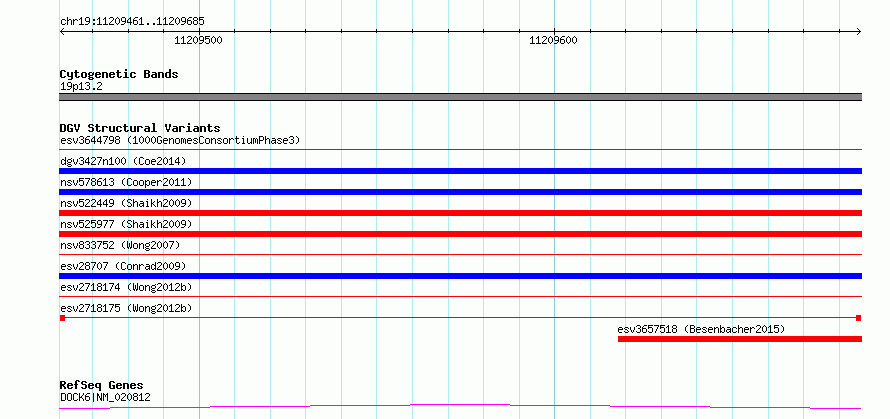Click the chr19:11209461..11209685 coordinate label
The image size is (890, 419).
(x=132, y=22)
